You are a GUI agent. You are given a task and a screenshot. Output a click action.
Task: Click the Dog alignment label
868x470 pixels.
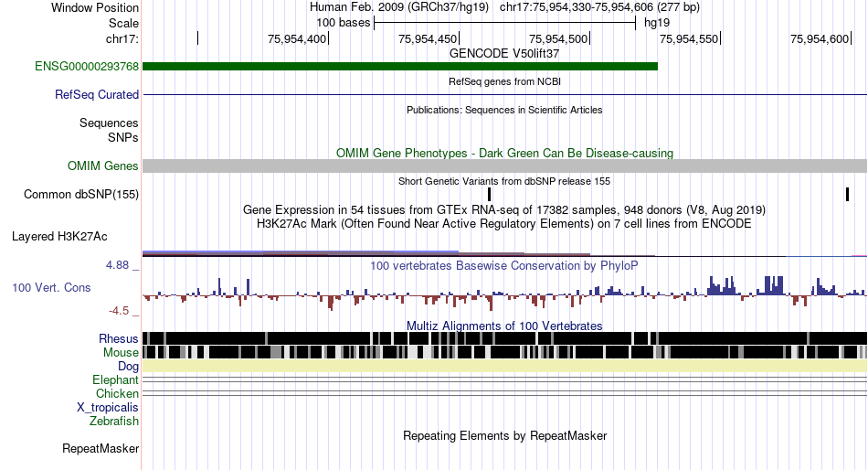[128, 367]
